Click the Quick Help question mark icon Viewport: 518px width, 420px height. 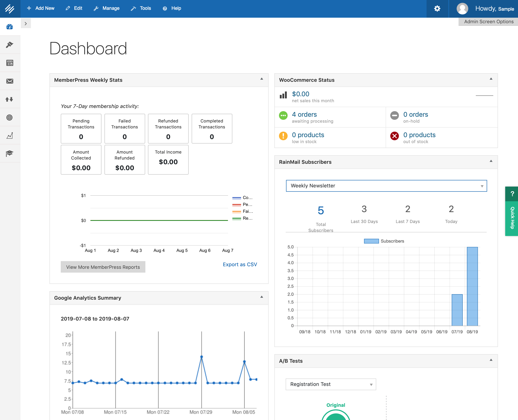512,194
